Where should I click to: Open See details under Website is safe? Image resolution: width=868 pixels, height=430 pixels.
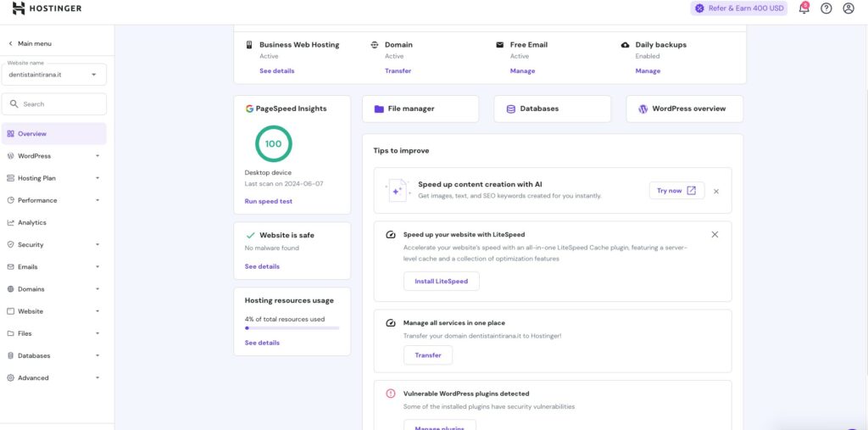pos(262,266)
